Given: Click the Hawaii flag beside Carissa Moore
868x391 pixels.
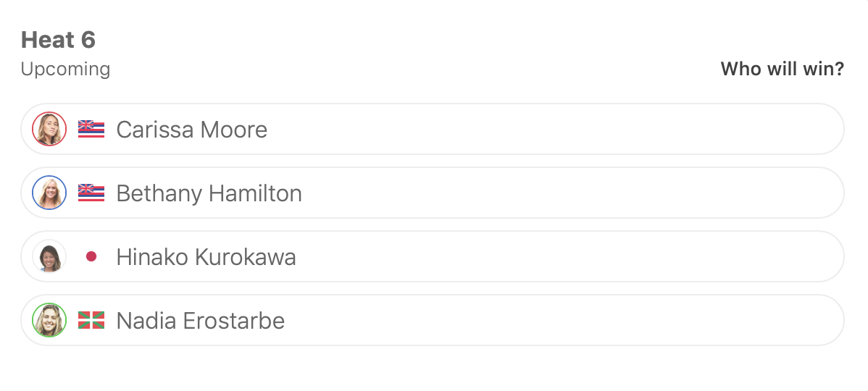Looking at the screenshot, I should (x=91, y=130).
